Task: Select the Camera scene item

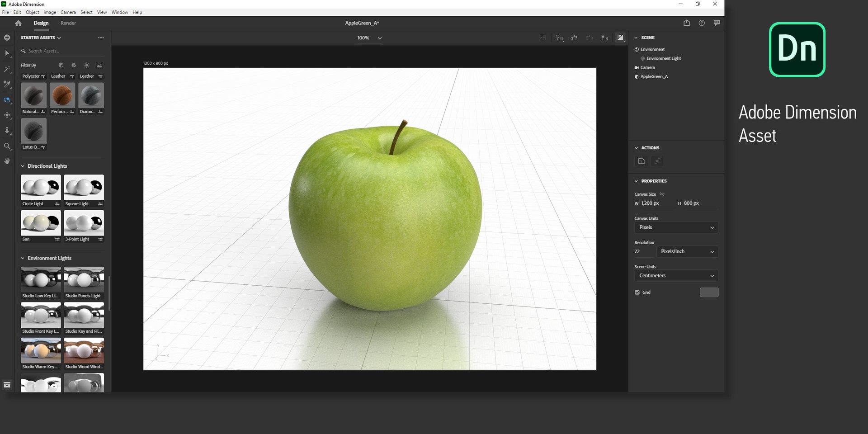Action: [647, 67]
